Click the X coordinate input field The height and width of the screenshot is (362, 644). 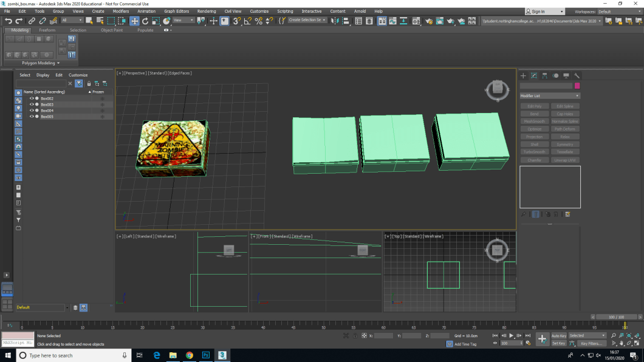[383, 336]
